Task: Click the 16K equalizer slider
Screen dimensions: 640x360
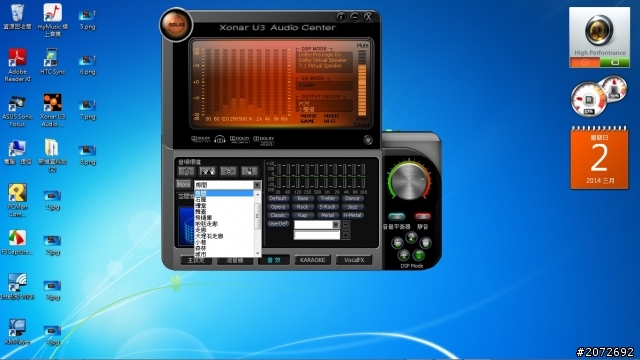Action: click(363, 176)
